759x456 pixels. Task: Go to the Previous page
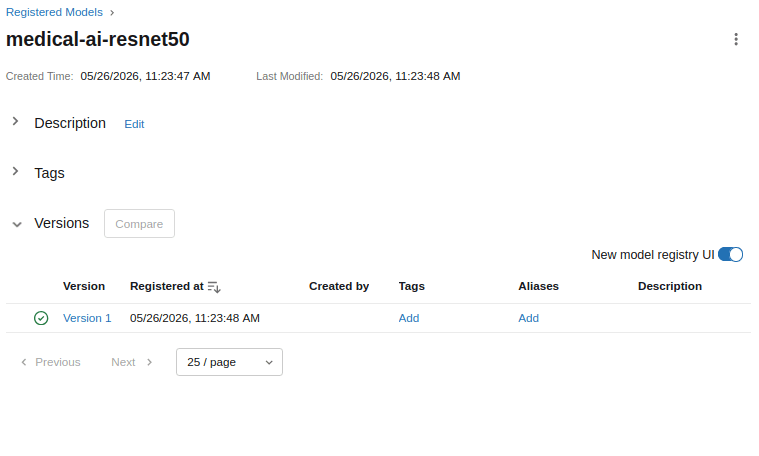pyautogui.click(x=50, y=362)
